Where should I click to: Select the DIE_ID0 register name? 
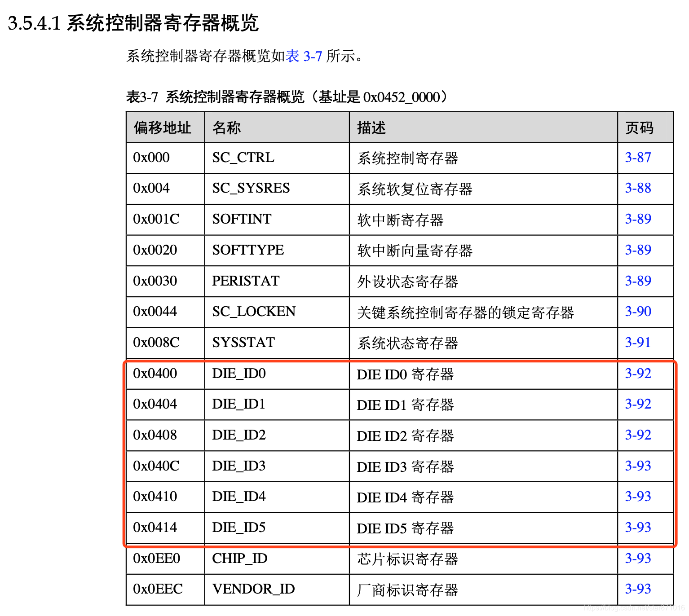[x=239, y=374]
